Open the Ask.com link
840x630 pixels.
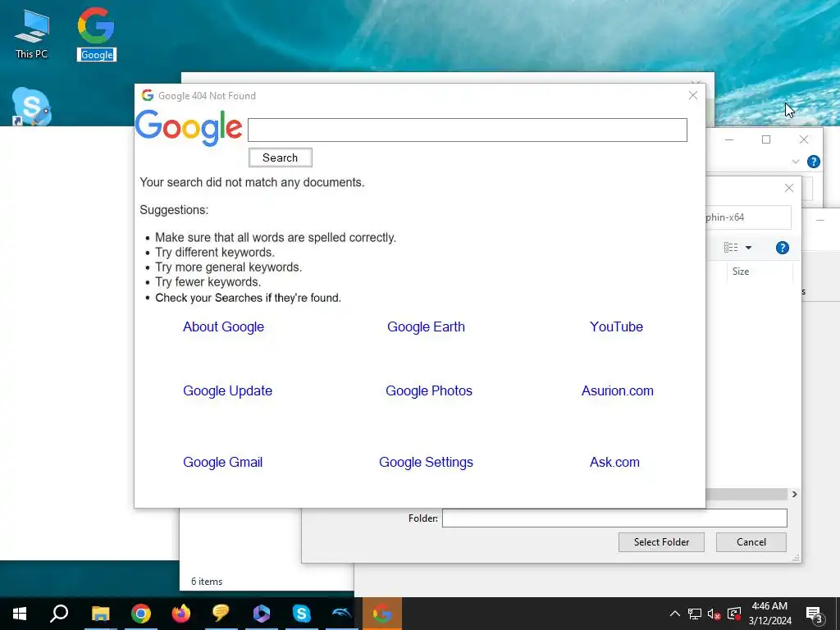point(614,463)
